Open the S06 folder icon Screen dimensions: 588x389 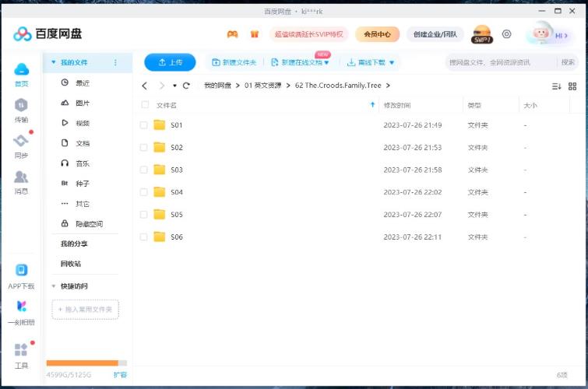click(160, 237)
